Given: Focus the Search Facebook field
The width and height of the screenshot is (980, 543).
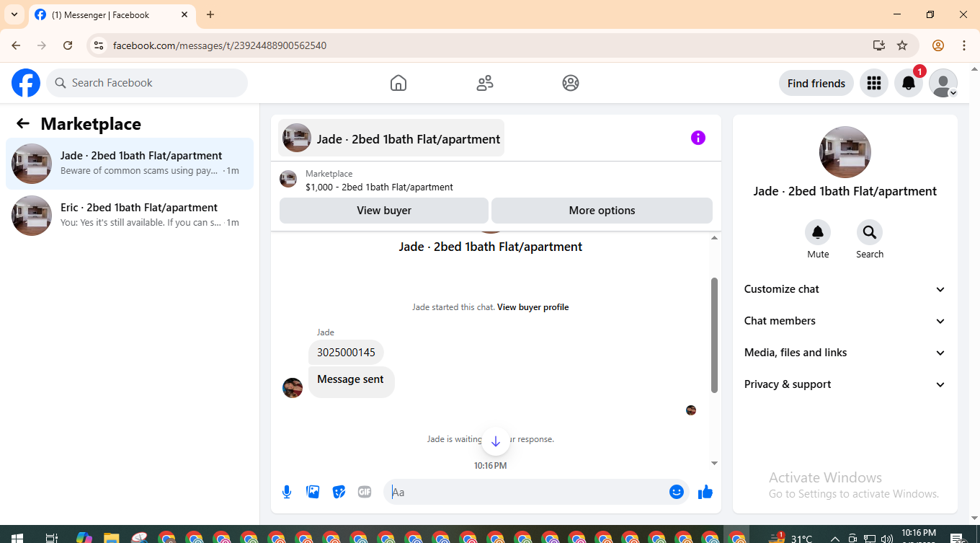Looking at the screenshot, I should [x=147, y=83].
